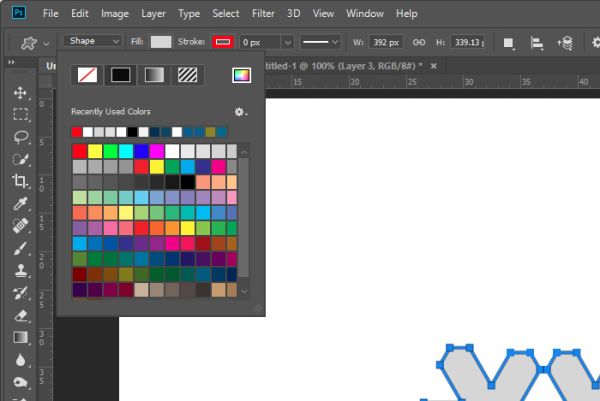Screen dimensions: 600x401
Task: Select the Rectangular Marquee tool
Action: (x=20, y=114)
